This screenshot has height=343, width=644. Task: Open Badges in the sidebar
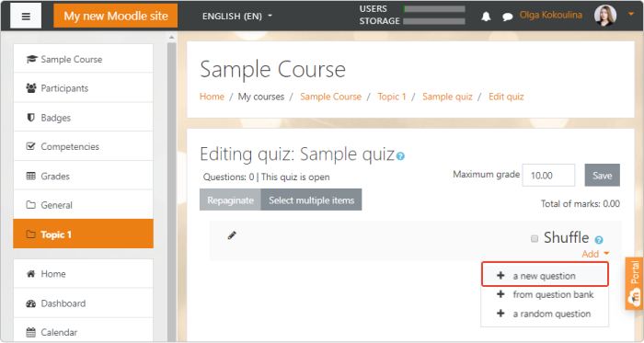[83, 118]
